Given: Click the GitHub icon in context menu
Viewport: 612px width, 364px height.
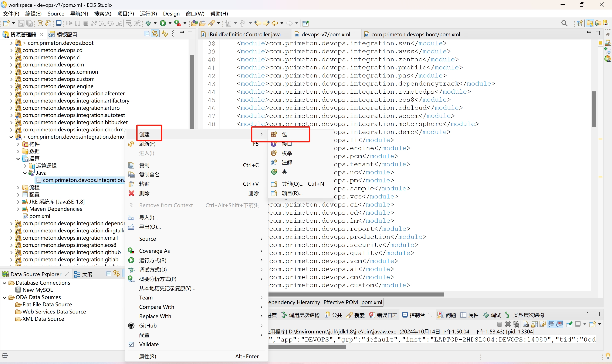Looking at the screenshot, I should [131, 326].
